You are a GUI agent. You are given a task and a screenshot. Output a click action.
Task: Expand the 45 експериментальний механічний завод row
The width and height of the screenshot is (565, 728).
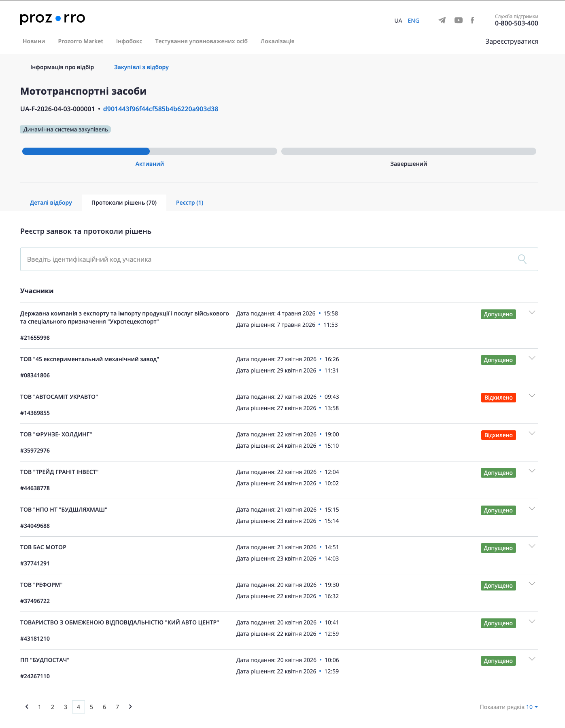click(x=532, y=358)
